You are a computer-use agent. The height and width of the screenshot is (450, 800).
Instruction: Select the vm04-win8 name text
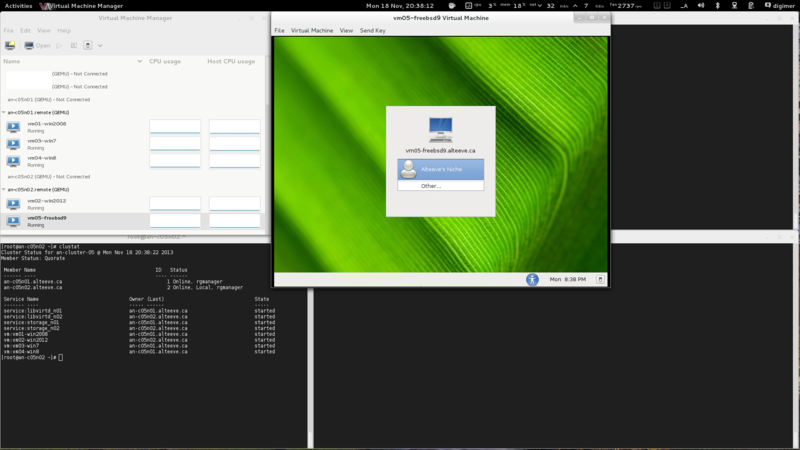42,158
